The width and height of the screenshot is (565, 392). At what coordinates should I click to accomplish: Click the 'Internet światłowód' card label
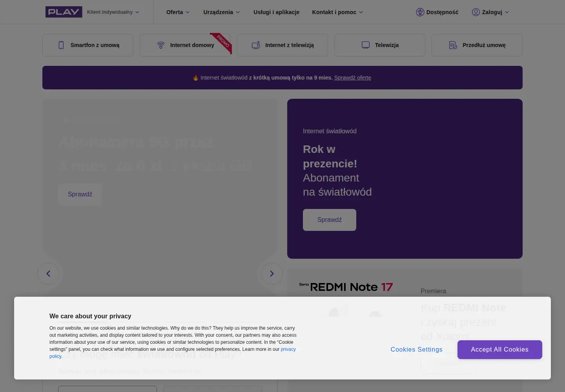(x=330, y=131)
